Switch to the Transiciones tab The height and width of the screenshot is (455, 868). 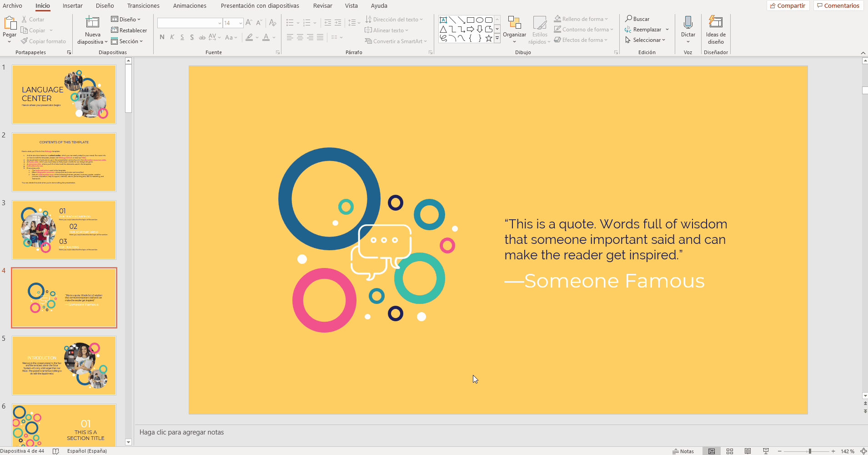tap(143, 5)
